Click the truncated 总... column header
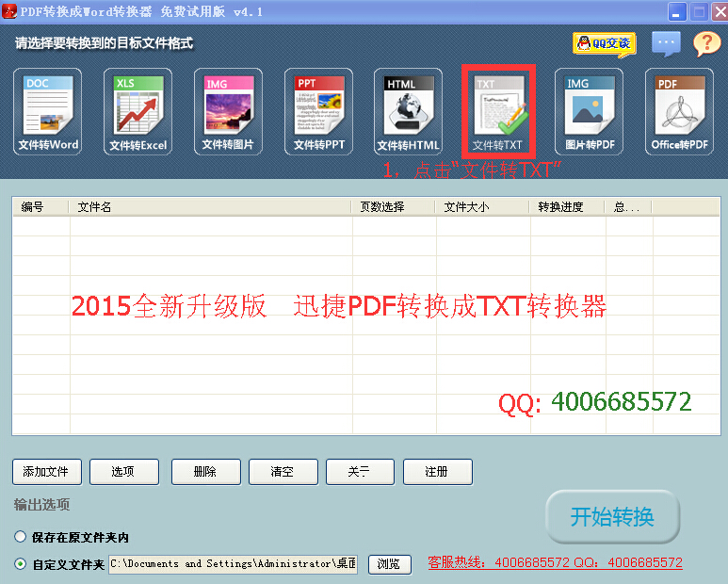The width and height of the screenshot is (728, 584). [x=628, y=206]
